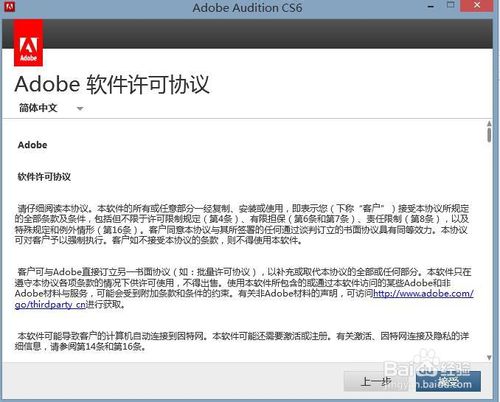500x402 pixels.
Task: Go back with the 上一步 button
Action: [377, 381]
